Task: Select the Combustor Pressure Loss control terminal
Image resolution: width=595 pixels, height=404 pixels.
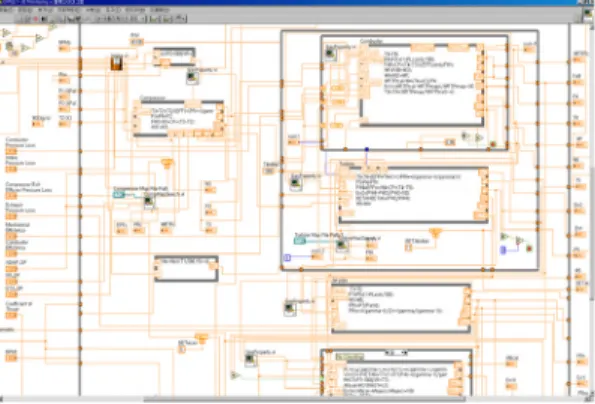Action: [x=11, y=152]
